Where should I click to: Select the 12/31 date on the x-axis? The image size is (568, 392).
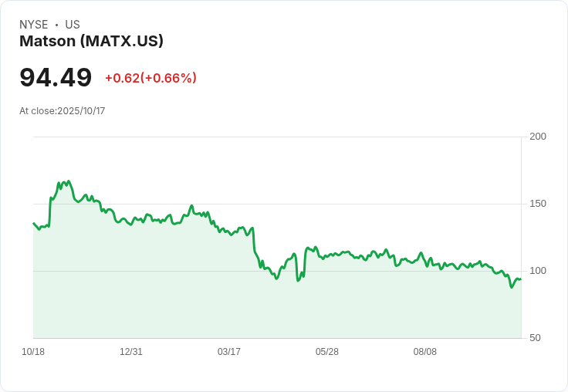(x=131, y=352)
